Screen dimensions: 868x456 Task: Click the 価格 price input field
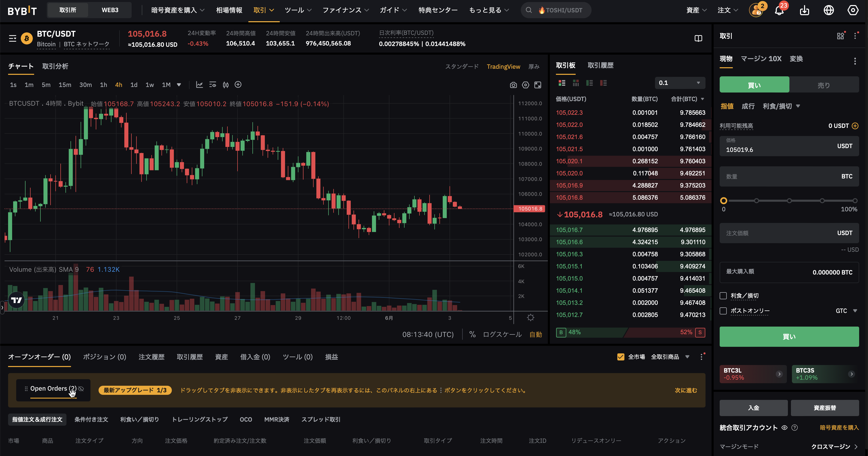point(789,146)
